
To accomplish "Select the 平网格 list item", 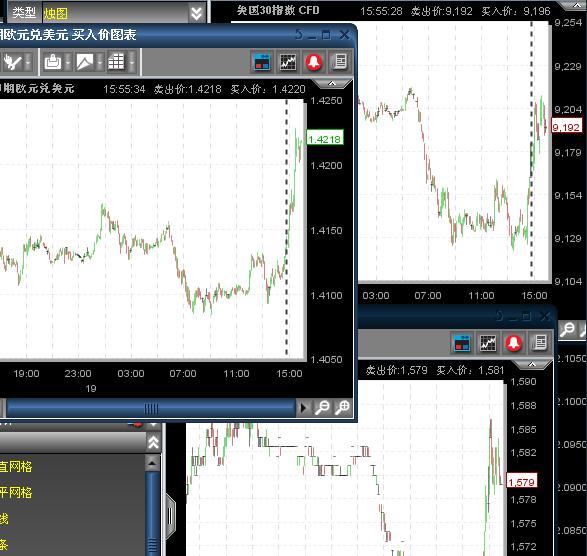I will pyautogui.click(x=16, y=493).
